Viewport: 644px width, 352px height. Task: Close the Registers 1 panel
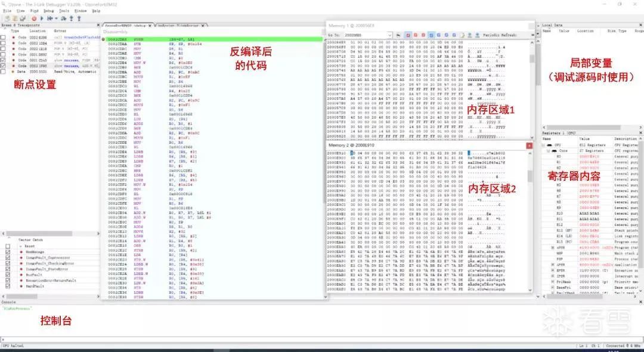click(640, 133)
